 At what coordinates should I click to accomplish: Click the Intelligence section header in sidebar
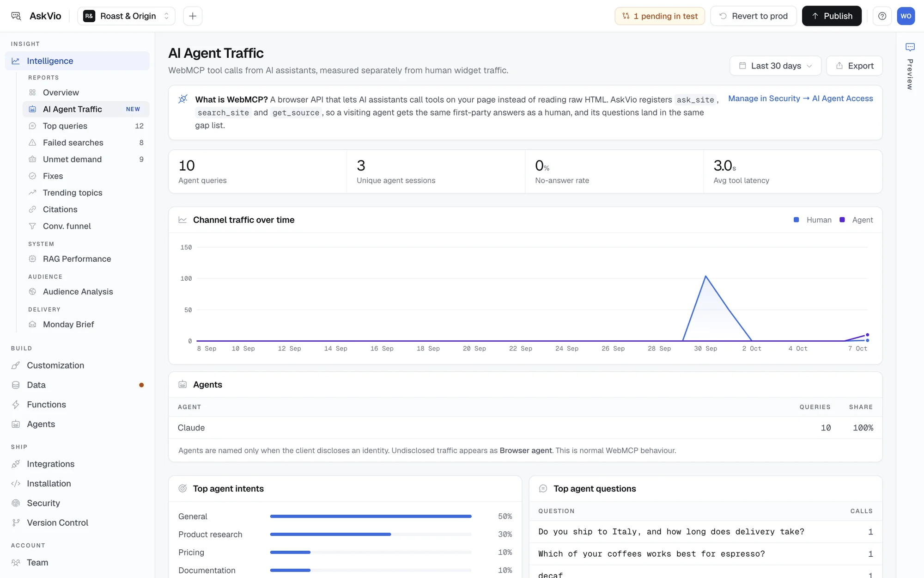point(77,61)
